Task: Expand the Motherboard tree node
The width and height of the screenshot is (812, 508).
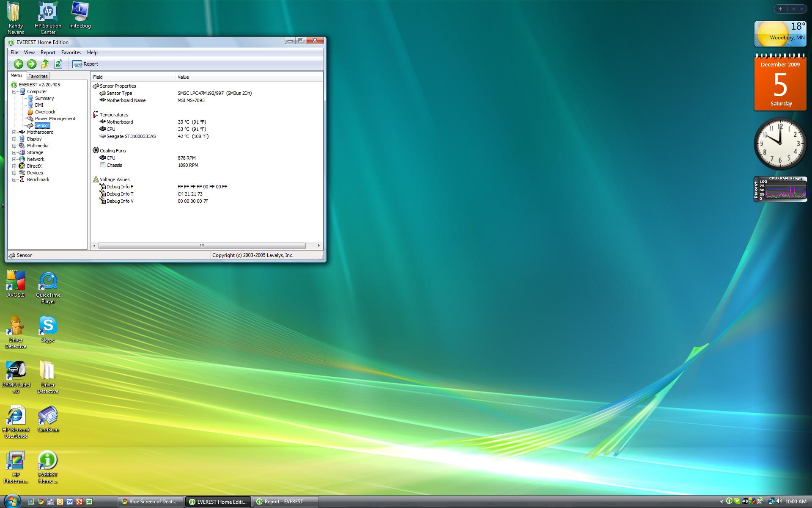Action: [x=14, y=132]
